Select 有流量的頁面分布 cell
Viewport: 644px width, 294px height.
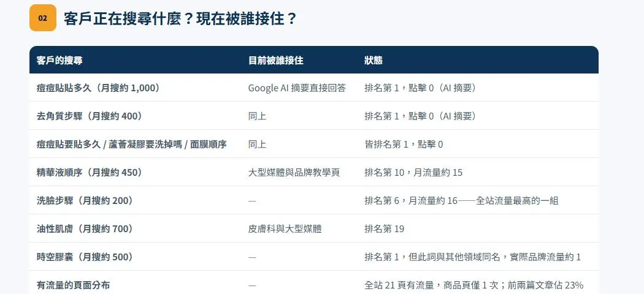coord(73,285)
